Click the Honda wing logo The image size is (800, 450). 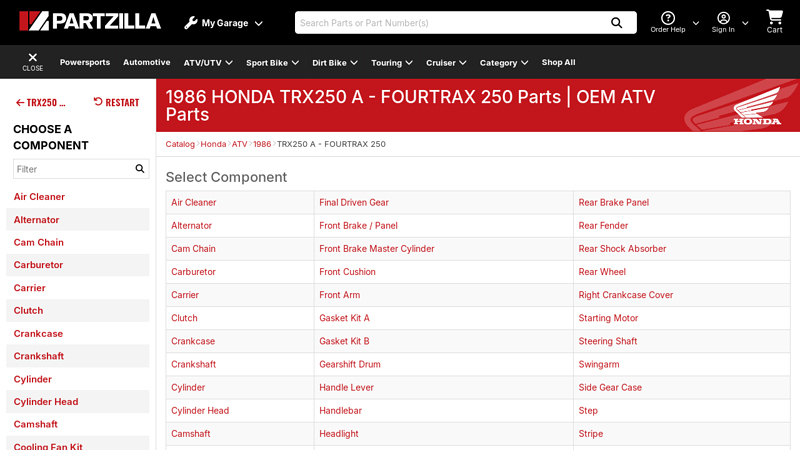(757, 106)
